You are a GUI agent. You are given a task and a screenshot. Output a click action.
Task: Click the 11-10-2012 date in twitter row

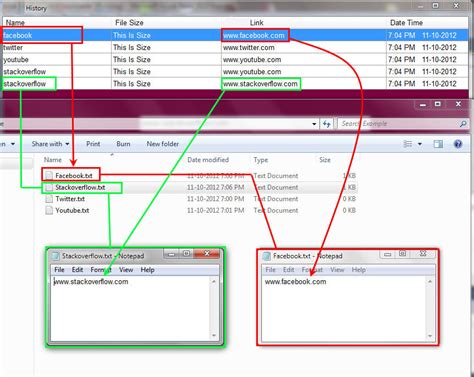click(x=439, y=48)
